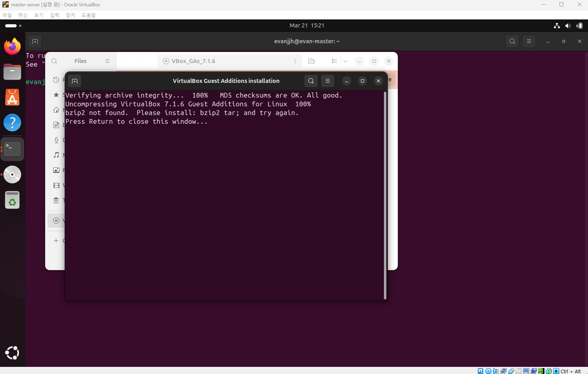This screenshot has width=588, height=374.
Task: Click the VBox_GAs_7.1.6 path bar in Files
Action: [x=230, y=61]
